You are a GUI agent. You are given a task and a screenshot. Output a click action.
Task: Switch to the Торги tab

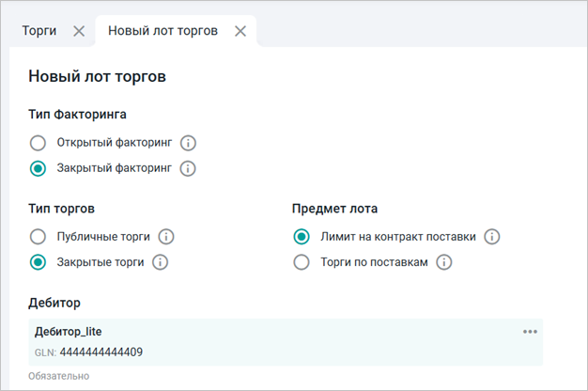point(39,31)
